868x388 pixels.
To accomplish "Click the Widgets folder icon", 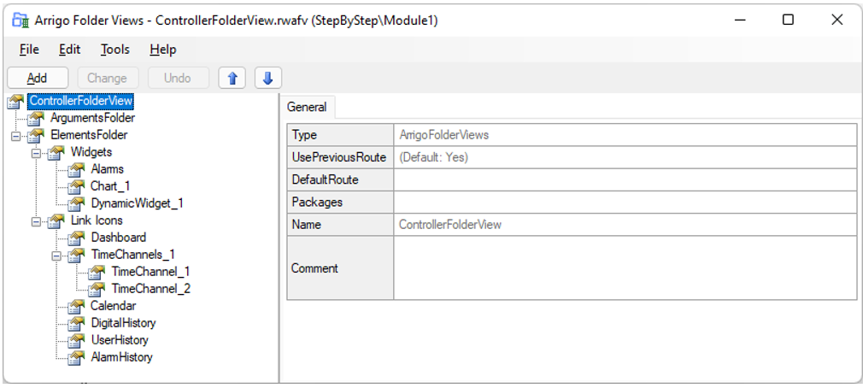I will coord(56,153).
